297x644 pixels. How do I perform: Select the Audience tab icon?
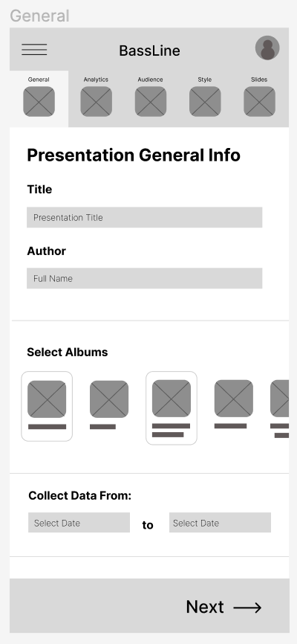click(151, 101)
